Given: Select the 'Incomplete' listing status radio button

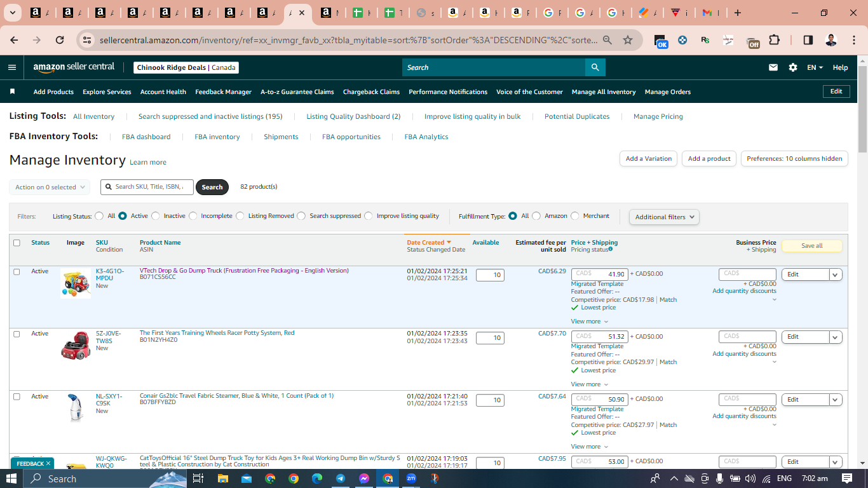Looking at the screenshot, I should click(x=193, y=216).
